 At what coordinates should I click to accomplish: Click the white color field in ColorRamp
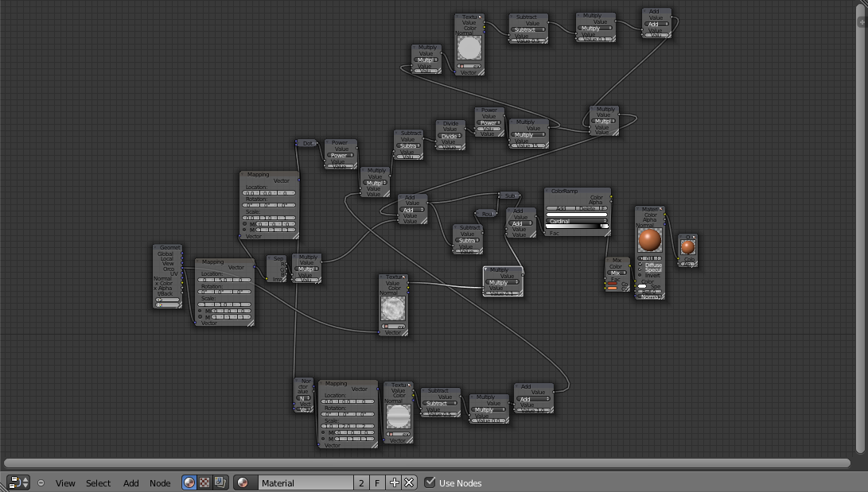point(577,214)
